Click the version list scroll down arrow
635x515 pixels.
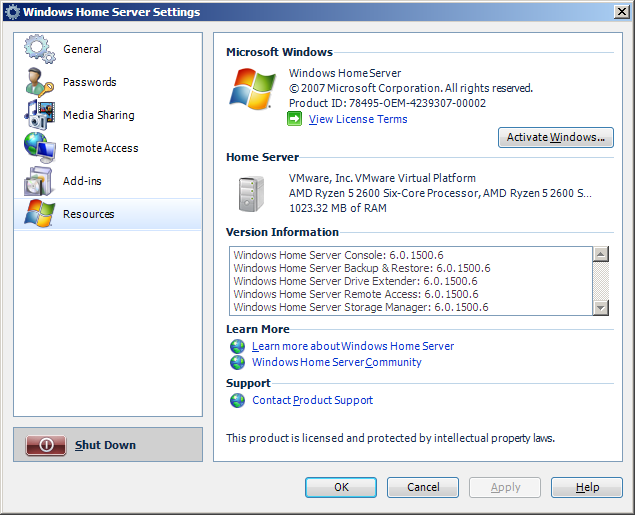point(601,308)
